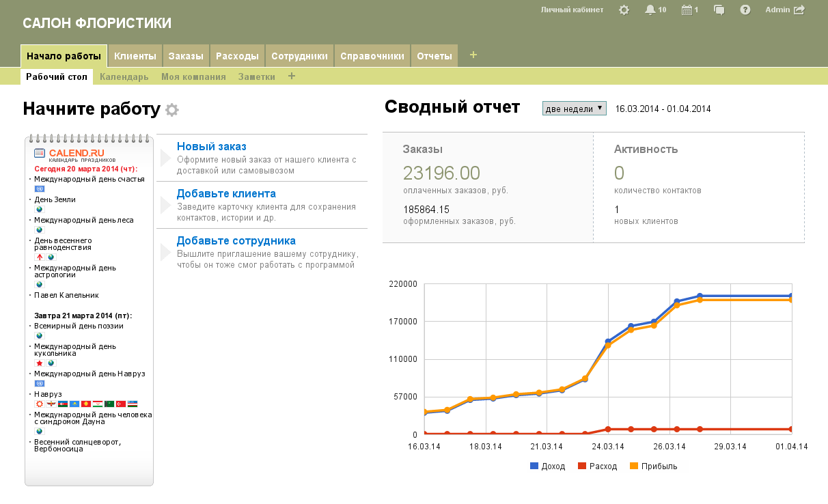The width and height of the screenshot is (828, 504).
Task: Click the Добавьте клиента link
Action: click(x=226, y=194)
